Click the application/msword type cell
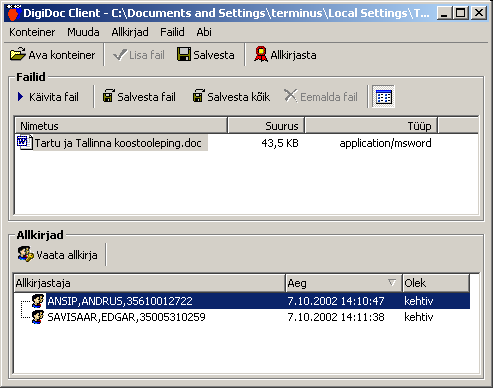 (x=385, y=143)
